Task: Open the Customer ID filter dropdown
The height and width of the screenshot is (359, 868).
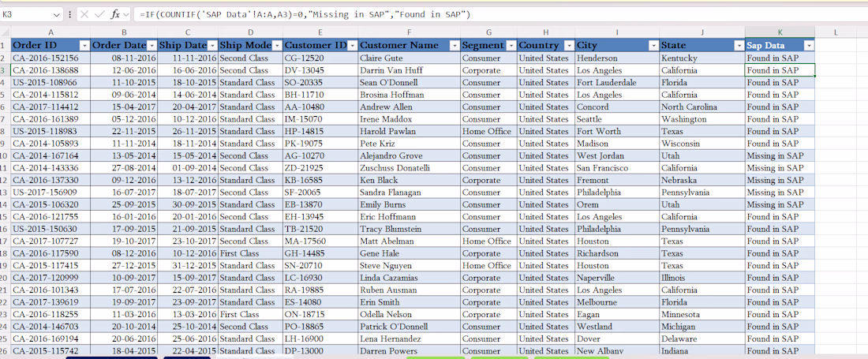Action: [x=352, y=45]
